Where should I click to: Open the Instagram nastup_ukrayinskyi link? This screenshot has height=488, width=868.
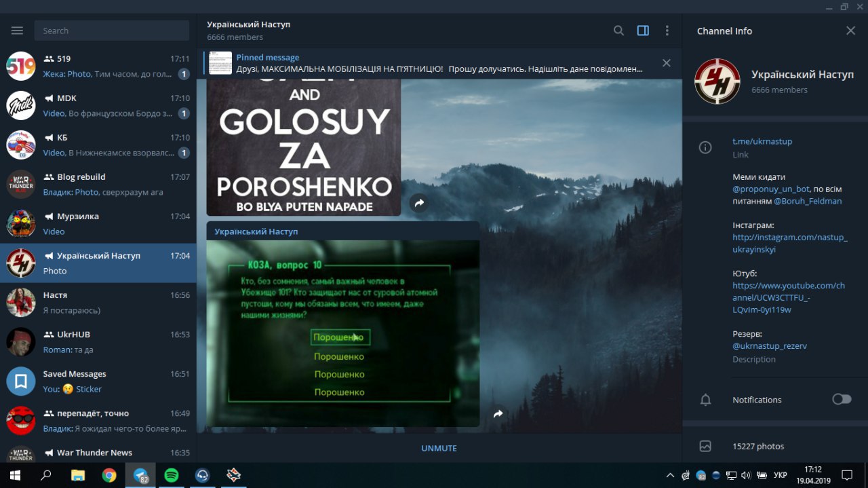coord(790,243)
